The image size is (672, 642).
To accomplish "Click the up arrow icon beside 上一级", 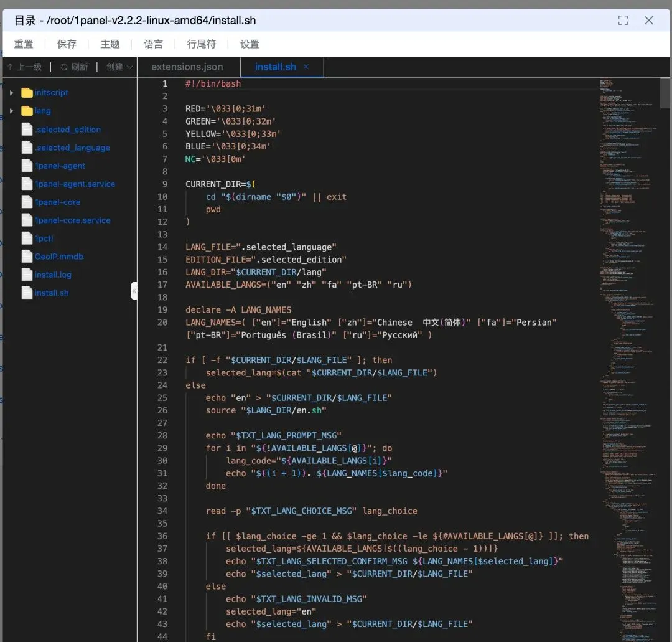I will (10, 67).
